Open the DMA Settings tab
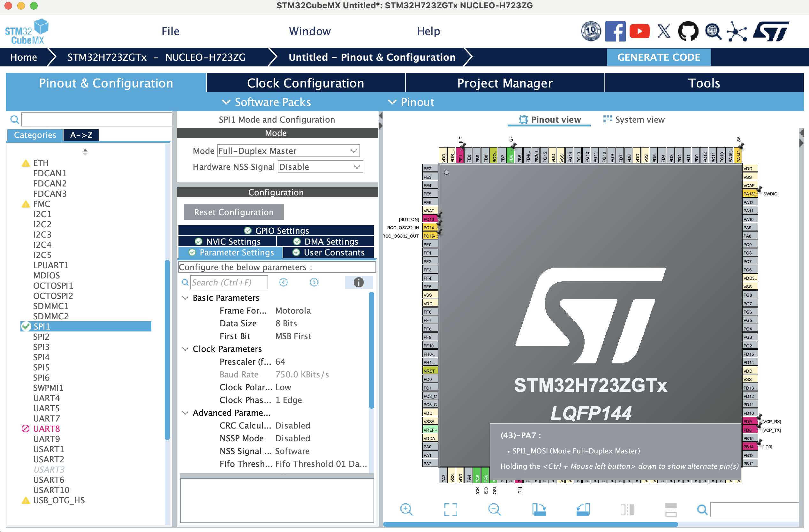This screenshot has height=532, width=809. [326, 241]
